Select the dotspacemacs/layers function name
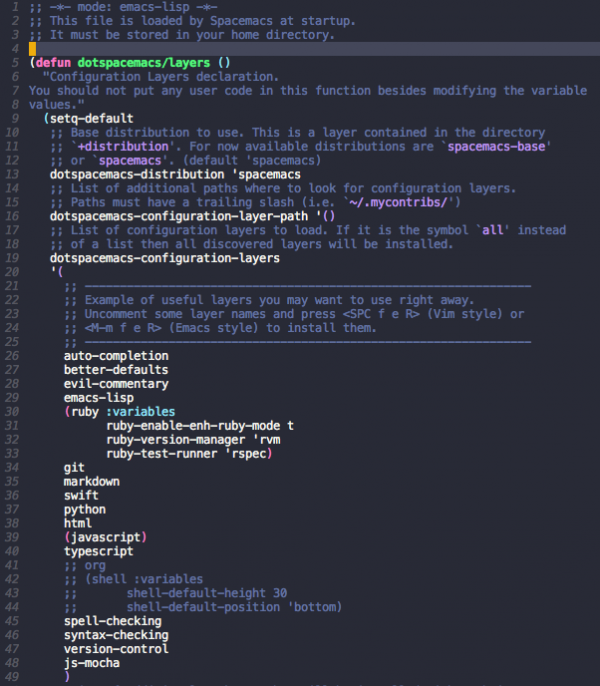 tap(144, 63)
